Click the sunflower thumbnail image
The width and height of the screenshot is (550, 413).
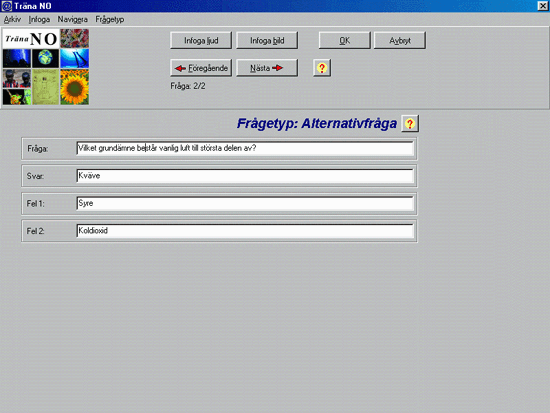(74, 87)
